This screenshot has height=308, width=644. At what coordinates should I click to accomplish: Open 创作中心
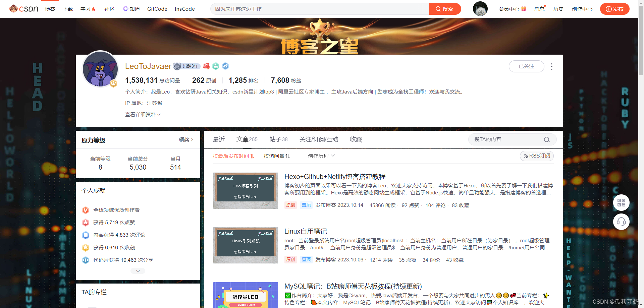coord(582,9)
